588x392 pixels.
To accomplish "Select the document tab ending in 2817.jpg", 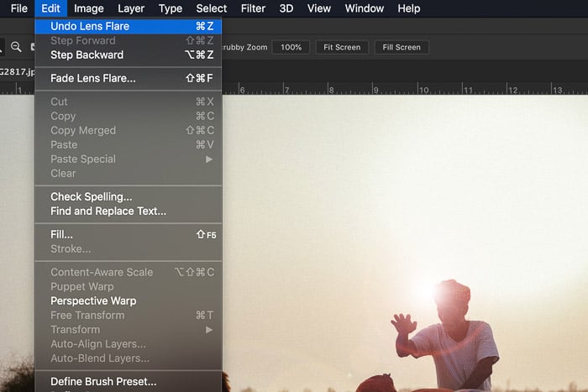I will point(18,71).
